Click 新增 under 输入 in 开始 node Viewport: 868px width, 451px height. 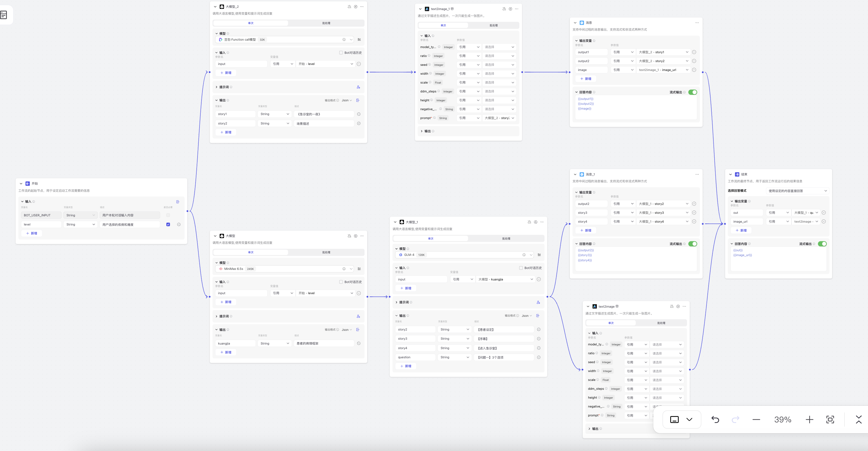click(x=32, y=234)
